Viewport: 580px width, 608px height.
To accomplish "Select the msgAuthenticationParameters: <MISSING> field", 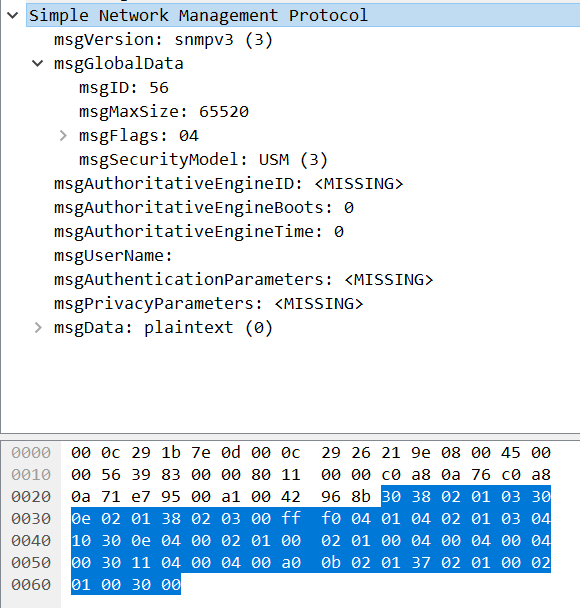I will [243, 280].
